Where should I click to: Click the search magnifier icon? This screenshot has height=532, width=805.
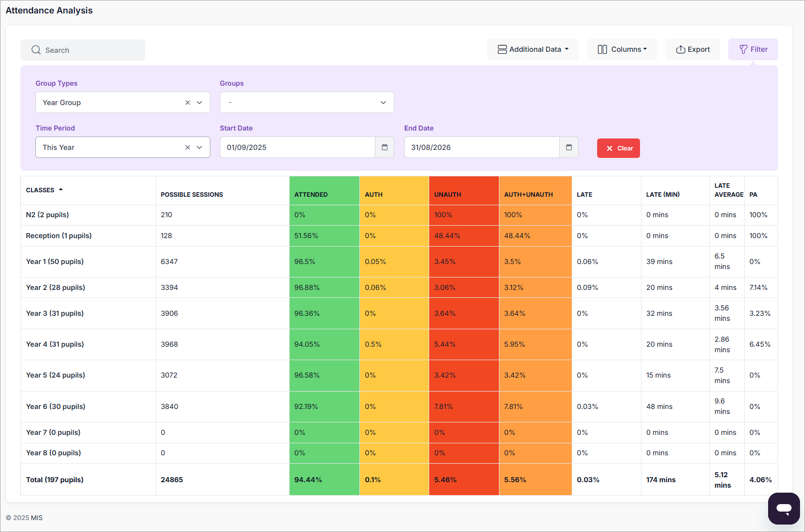[x=36, y=50]
